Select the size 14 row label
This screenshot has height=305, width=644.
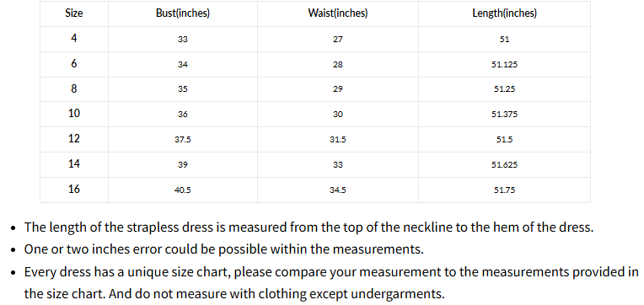tap(74, 163)
